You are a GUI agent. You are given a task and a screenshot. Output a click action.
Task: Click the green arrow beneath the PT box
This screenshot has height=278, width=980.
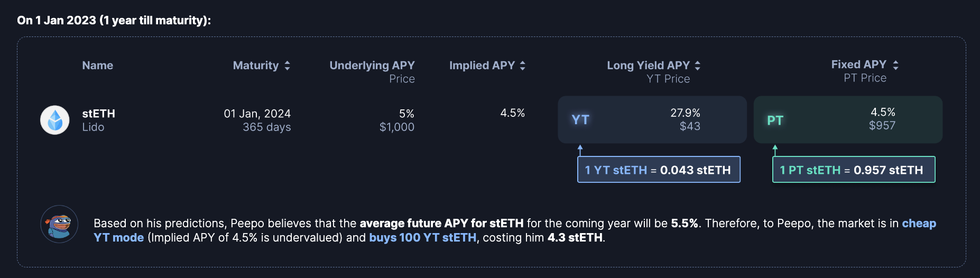775,150
